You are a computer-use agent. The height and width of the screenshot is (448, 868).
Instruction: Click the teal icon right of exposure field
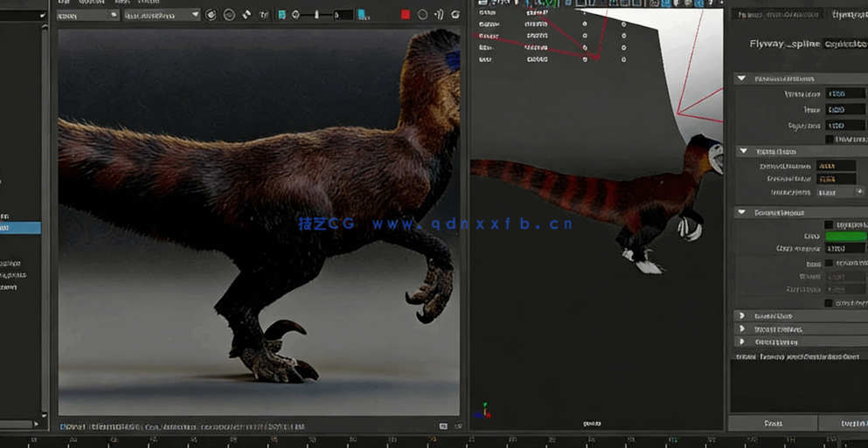(362, 15)
